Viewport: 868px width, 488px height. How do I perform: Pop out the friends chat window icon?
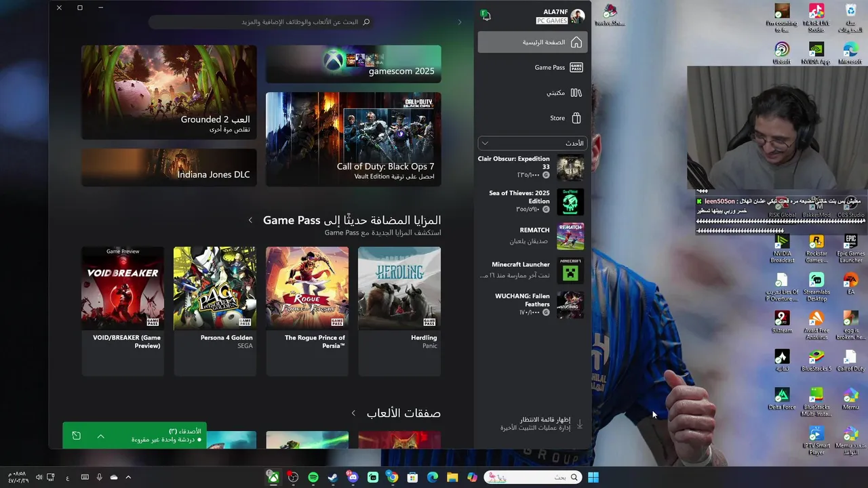(76, 436)
